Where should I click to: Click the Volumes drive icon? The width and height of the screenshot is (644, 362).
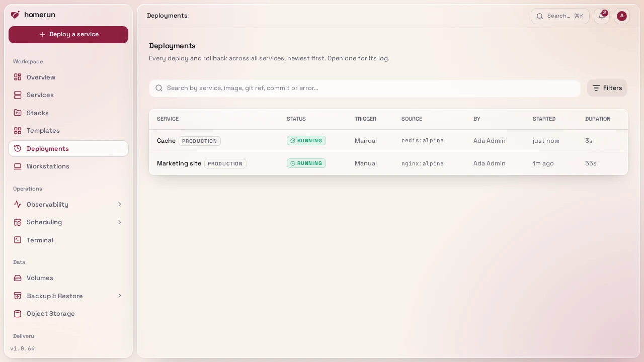18,278
